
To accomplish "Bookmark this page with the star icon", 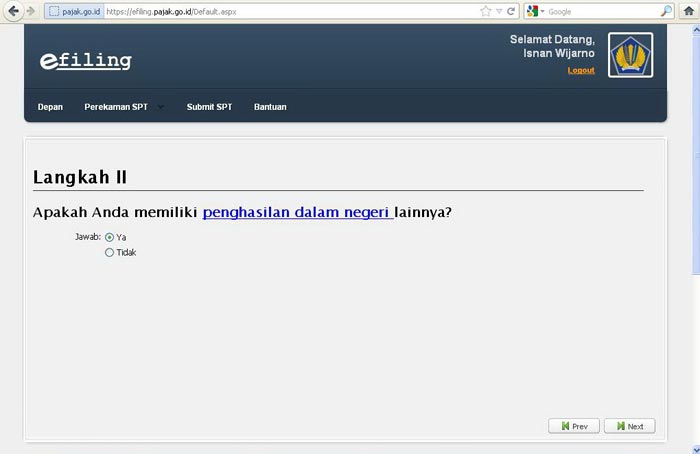I will point(486,11).
